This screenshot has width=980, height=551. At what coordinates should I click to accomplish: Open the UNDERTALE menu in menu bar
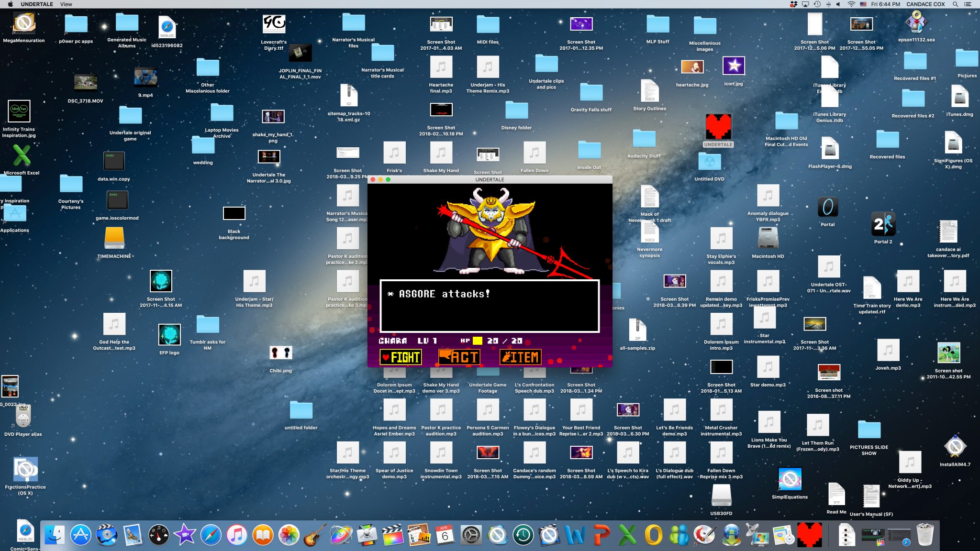(37, 4)
